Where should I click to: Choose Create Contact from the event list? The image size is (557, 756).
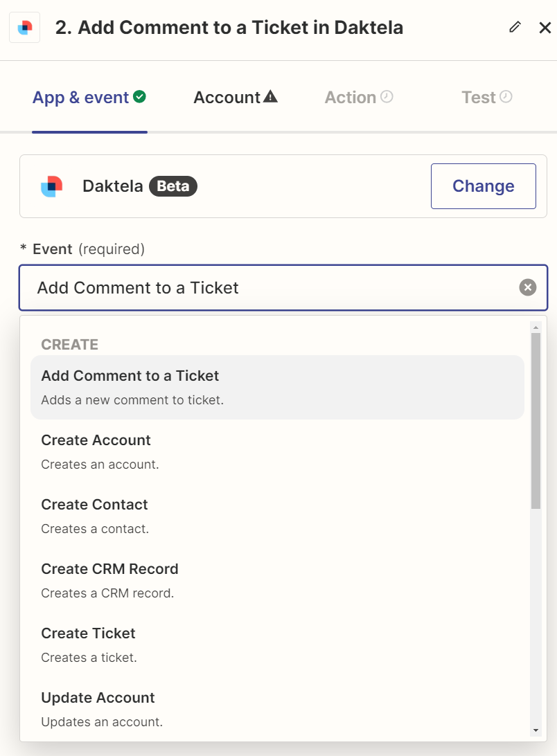[x=94, y=505]
